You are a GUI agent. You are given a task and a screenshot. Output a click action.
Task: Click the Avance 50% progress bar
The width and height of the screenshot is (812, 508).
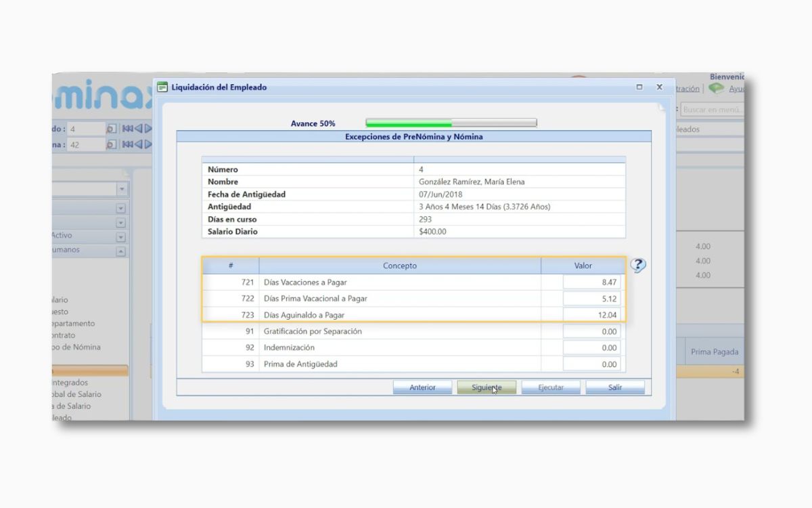[451, 123]
